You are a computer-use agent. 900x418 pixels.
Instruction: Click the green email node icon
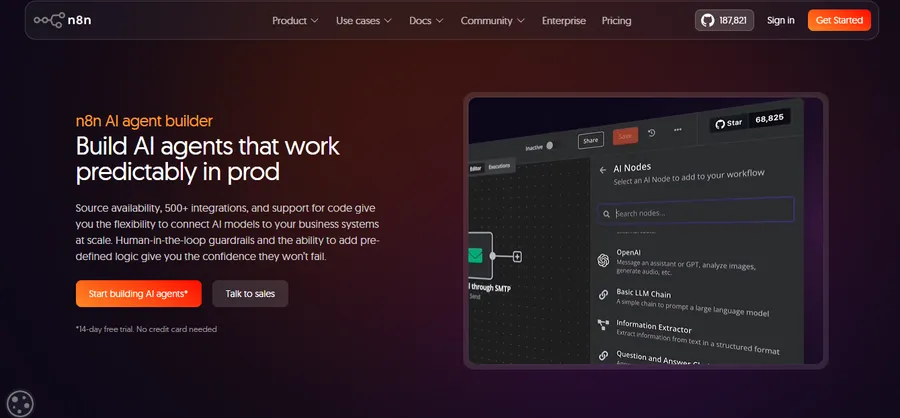(x=475, y=256)
